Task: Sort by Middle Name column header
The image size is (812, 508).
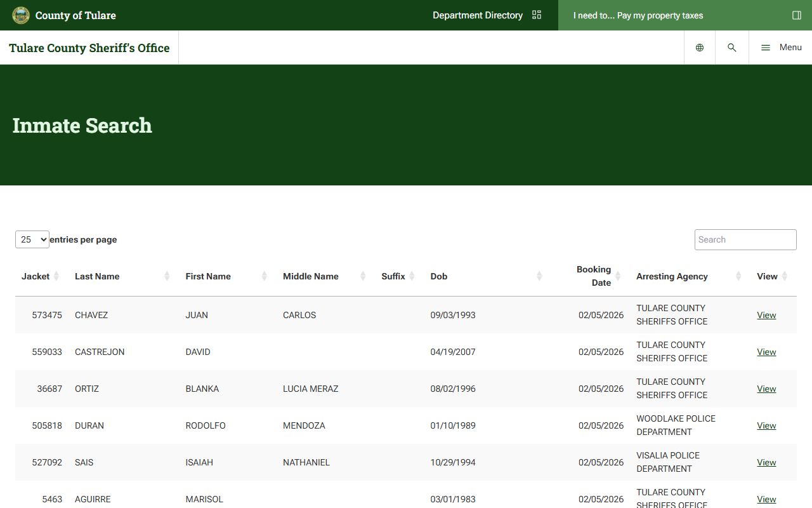Action: (310, 276)
